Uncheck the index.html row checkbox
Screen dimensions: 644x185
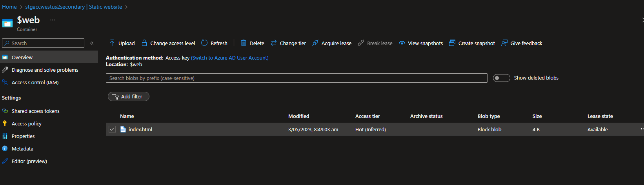tap(112, 129)
